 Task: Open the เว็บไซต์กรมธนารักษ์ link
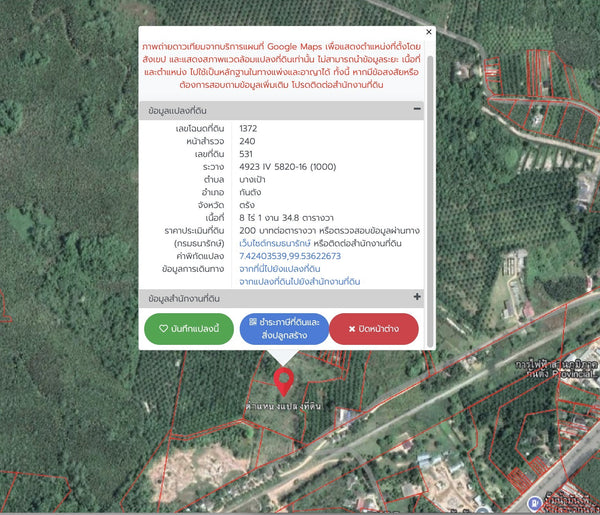[275, 243]
